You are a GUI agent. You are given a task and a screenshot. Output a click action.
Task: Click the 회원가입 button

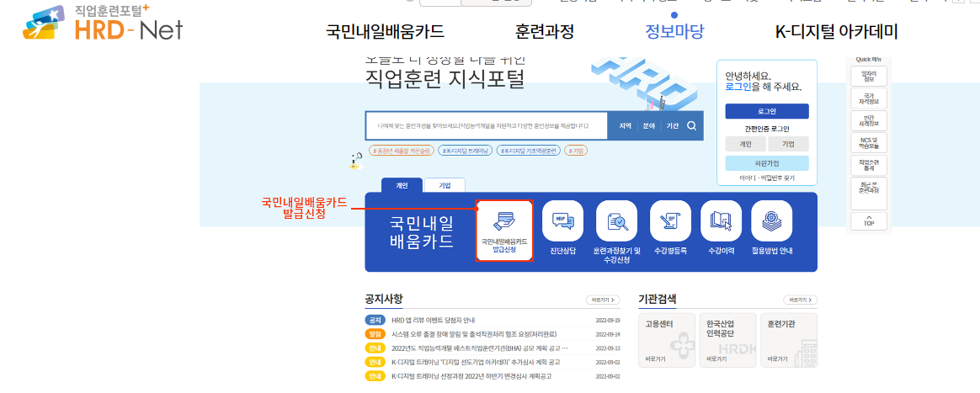tap(767, 163)
